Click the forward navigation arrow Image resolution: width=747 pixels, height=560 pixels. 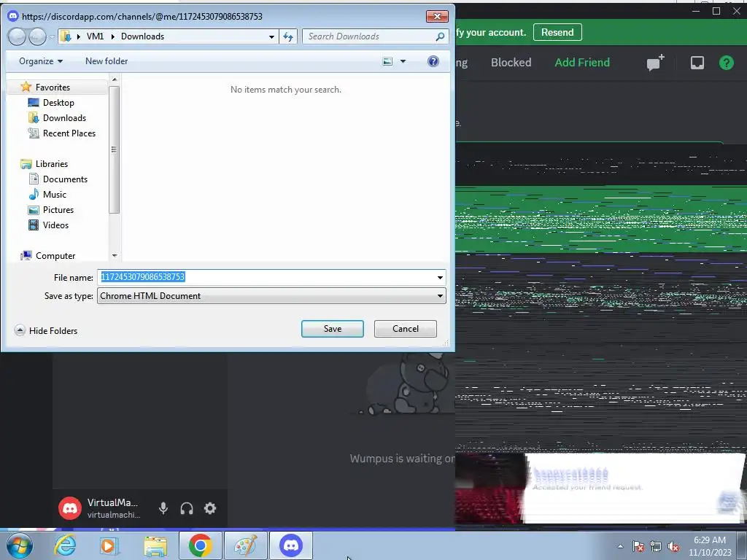[37, 36]
